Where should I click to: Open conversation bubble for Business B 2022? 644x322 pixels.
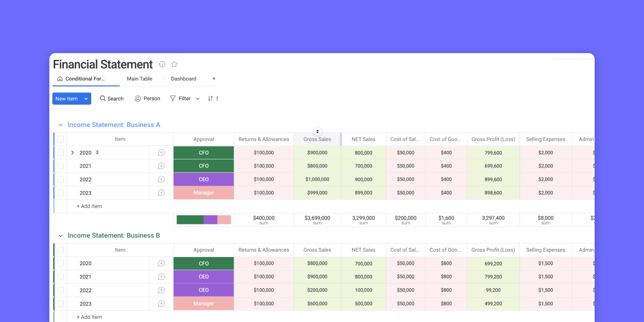162,290
